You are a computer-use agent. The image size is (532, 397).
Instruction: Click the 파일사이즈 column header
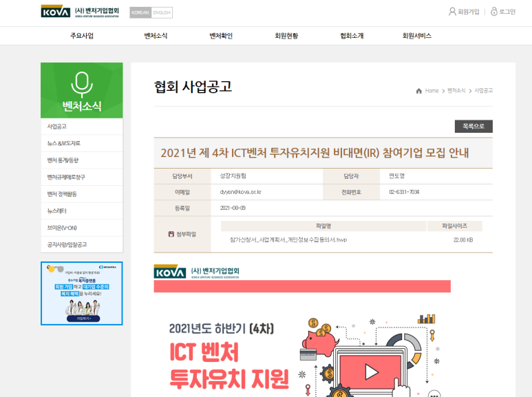tap(455, 226)
